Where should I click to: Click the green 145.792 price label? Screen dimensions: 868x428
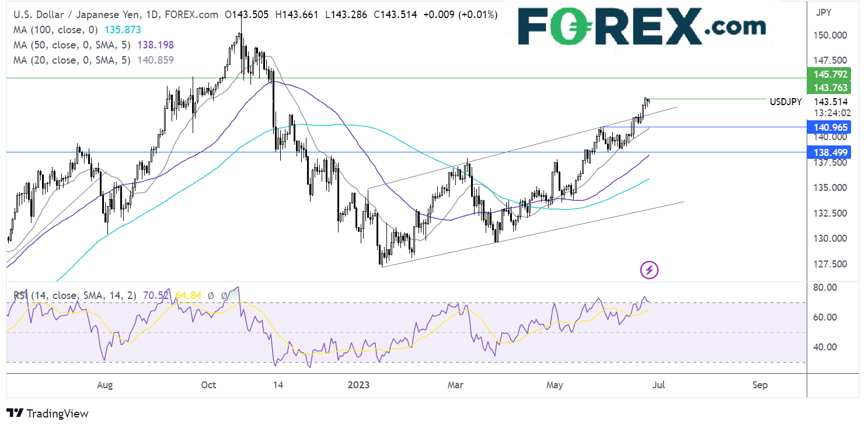[829, 75]
